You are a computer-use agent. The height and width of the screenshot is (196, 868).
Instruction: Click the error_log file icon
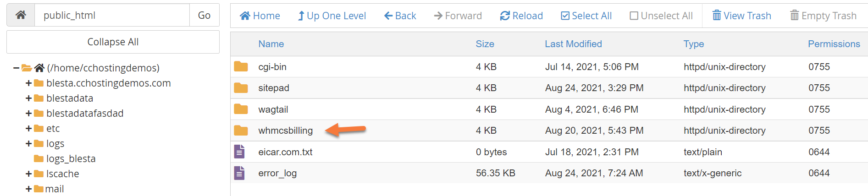(x=239, y=173)
